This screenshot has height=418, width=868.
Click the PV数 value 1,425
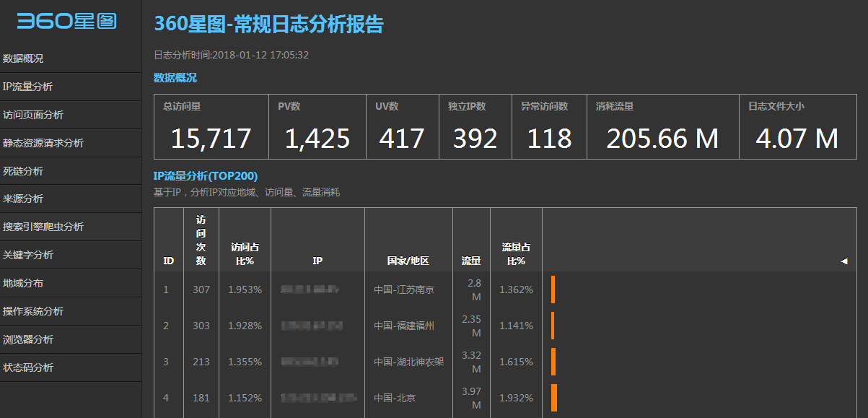(x=317, y=139)
